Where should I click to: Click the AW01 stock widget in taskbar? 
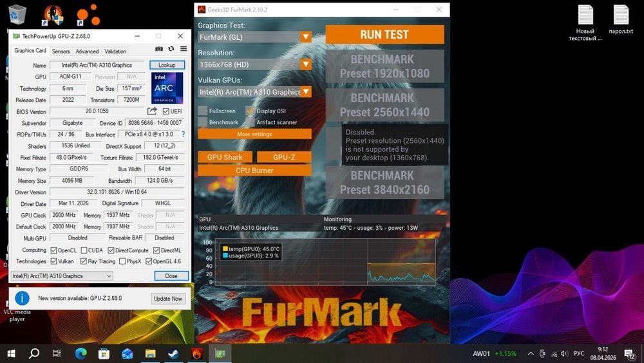click(495, 353)
